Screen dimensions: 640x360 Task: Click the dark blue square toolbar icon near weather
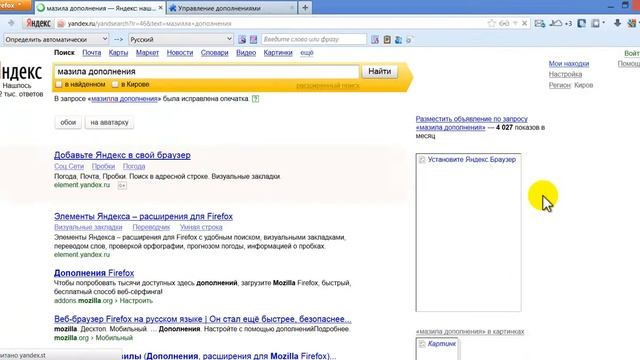tap(582, 23)
